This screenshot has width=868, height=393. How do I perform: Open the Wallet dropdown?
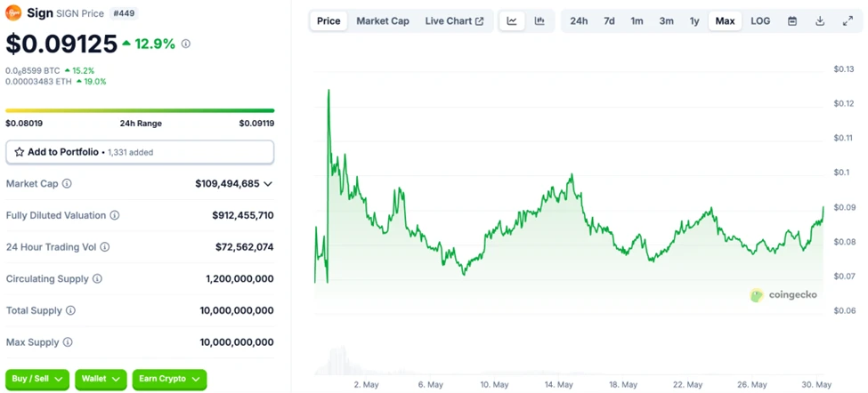(100, 379)
